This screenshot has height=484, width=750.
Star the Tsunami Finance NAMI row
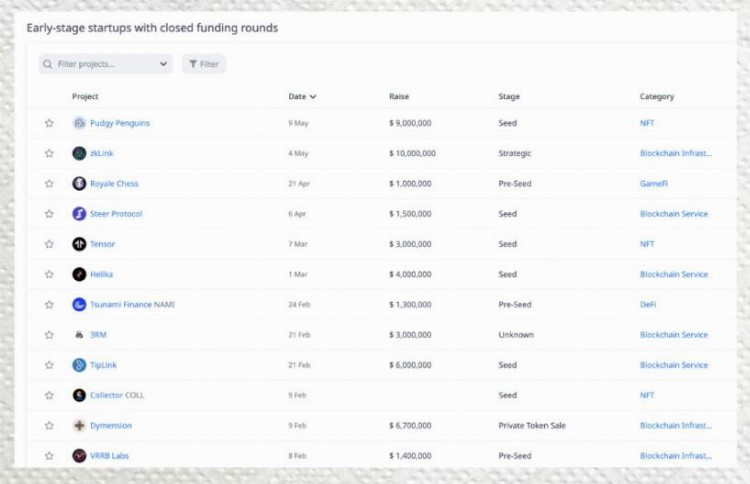(49, 305)
